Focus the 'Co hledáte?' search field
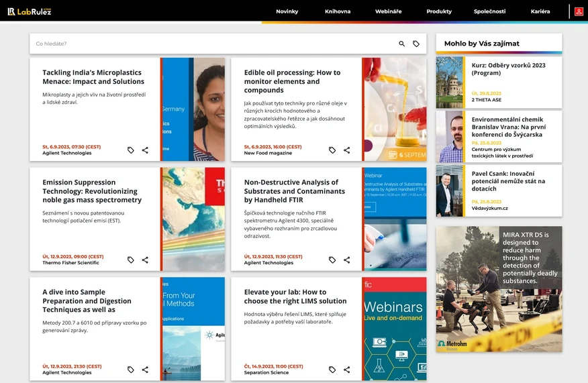The width and height of the screenshot is (588, 383). pyautogui.click(x=213, y=44)
